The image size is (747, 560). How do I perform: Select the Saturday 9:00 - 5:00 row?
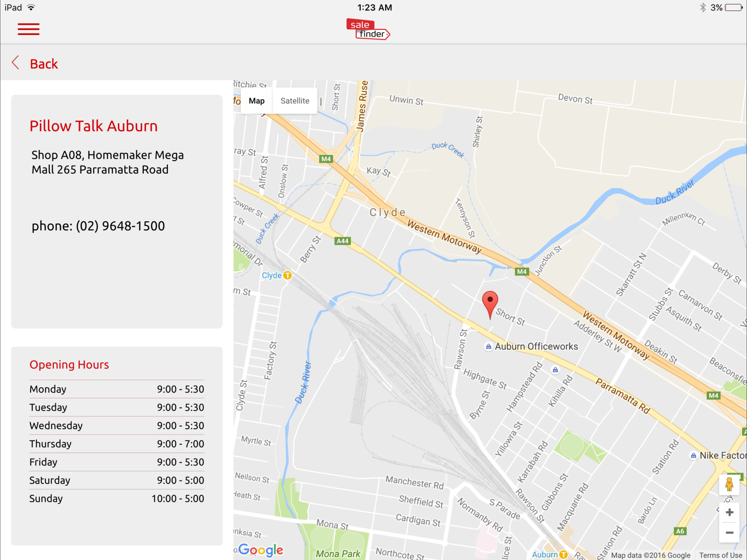click(117, 480)
